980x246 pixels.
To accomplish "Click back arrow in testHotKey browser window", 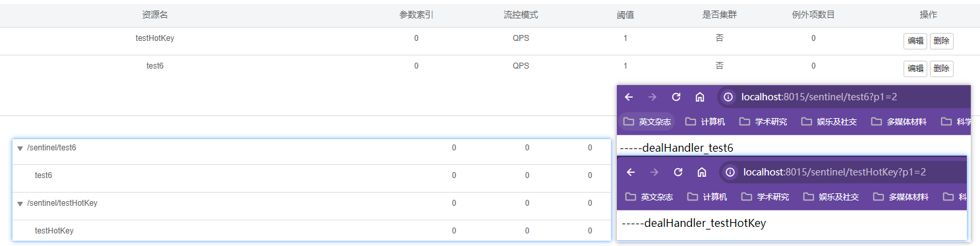I will pos(631,172).
